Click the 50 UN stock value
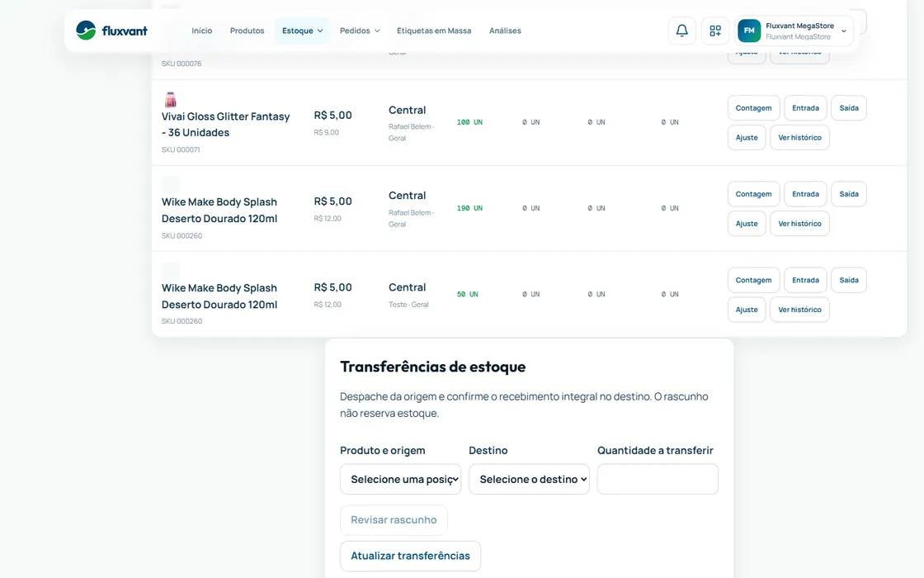924x578 pixels. click(467, 294)
